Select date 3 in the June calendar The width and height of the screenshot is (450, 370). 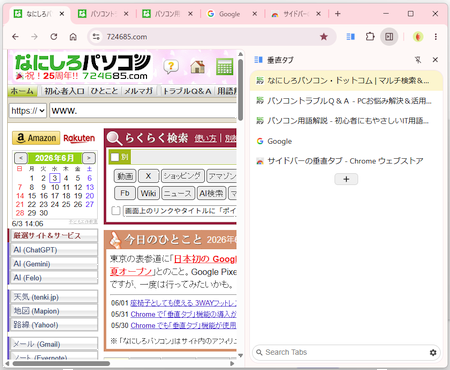[55, 178]
